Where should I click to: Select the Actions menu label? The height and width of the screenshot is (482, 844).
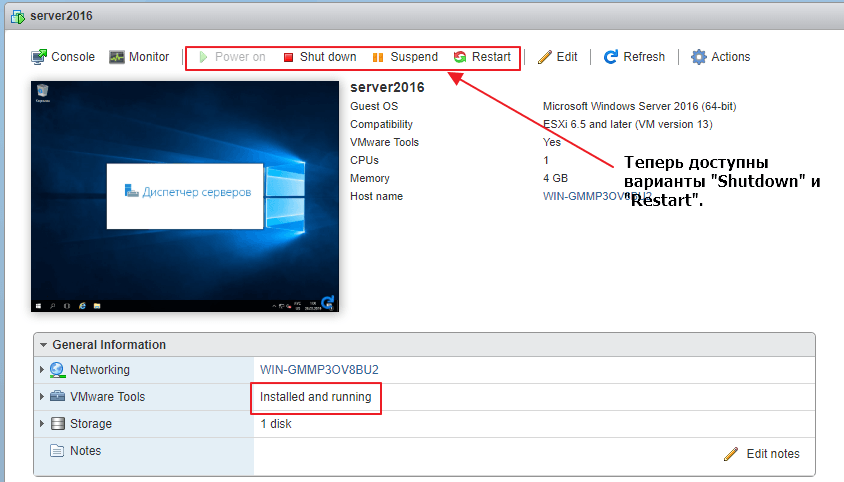coord(730,57)
